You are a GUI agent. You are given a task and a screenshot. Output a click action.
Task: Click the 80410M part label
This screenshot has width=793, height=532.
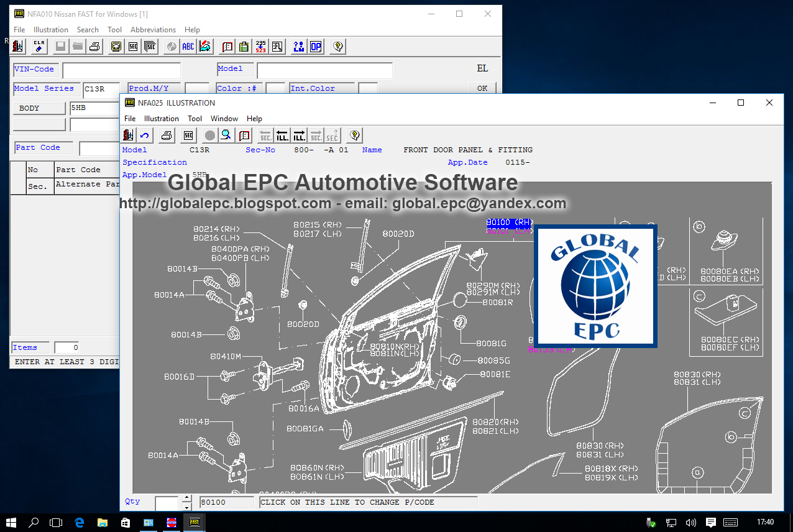coord(226,357)
